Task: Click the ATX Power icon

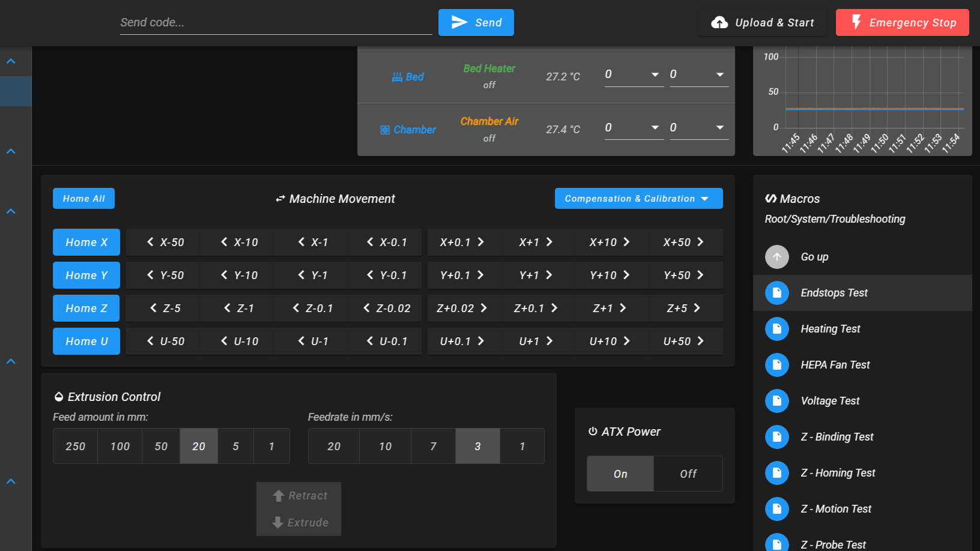Action: point(593,432)
